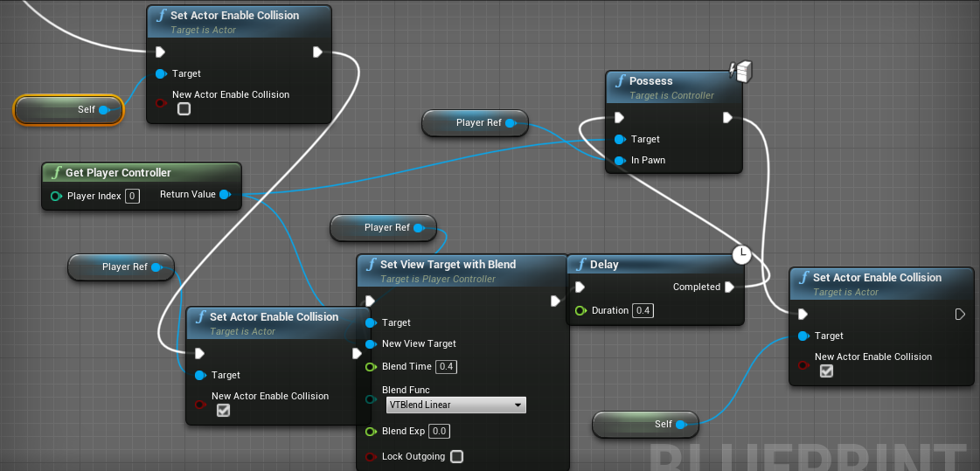Check the unchecked New Actor Enable Collision checkbox

[x=184, y=109]
